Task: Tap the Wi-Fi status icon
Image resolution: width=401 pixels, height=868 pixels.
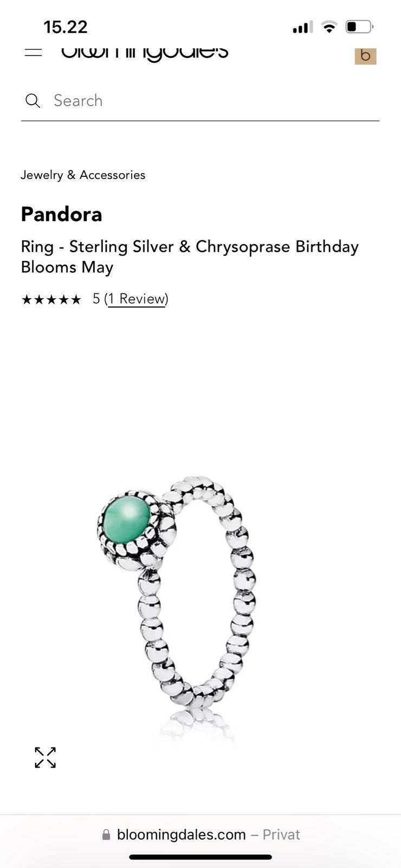Action: click(329, 27)
